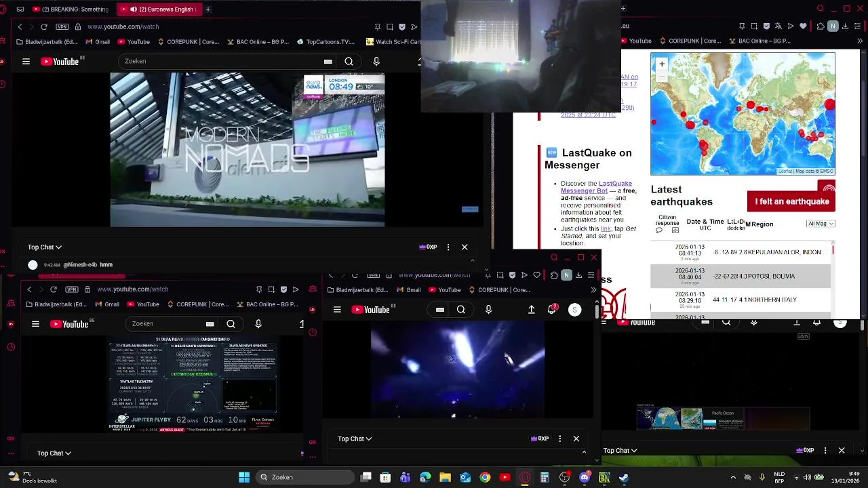Click the Euronews 'Modern Nomads' video player
The width and height of the screenshot is (868, 488).
[248, 150]
